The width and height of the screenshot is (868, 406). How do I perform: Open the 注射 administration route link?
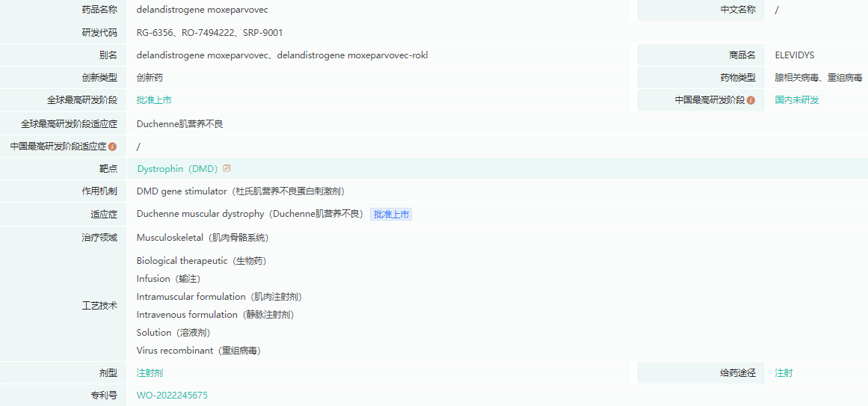click(784, 373)
